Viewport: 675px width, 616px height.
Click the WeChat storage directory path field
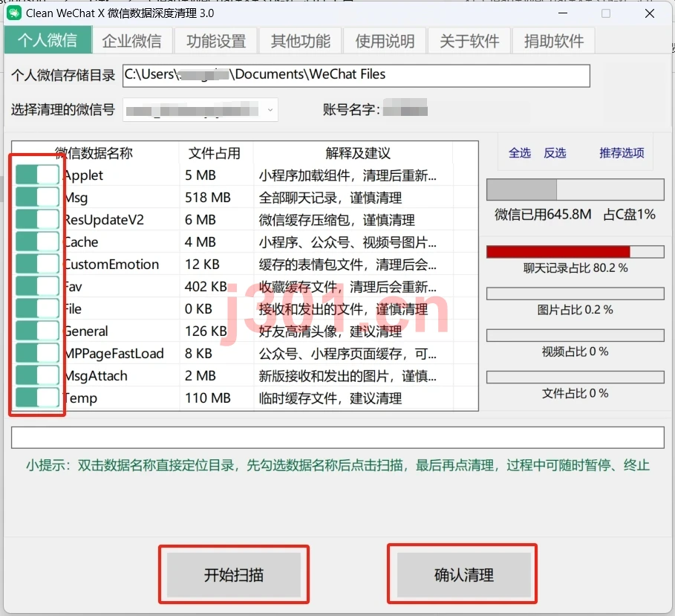(356, 76)
